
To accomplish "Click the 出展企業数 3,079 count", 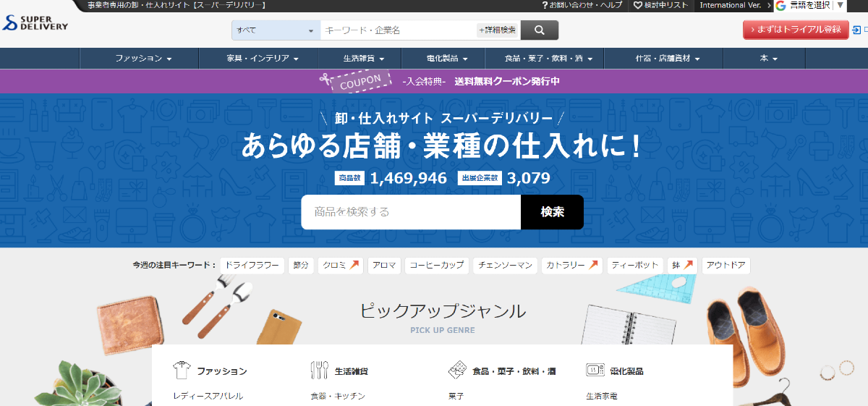I will click(504, 178).
